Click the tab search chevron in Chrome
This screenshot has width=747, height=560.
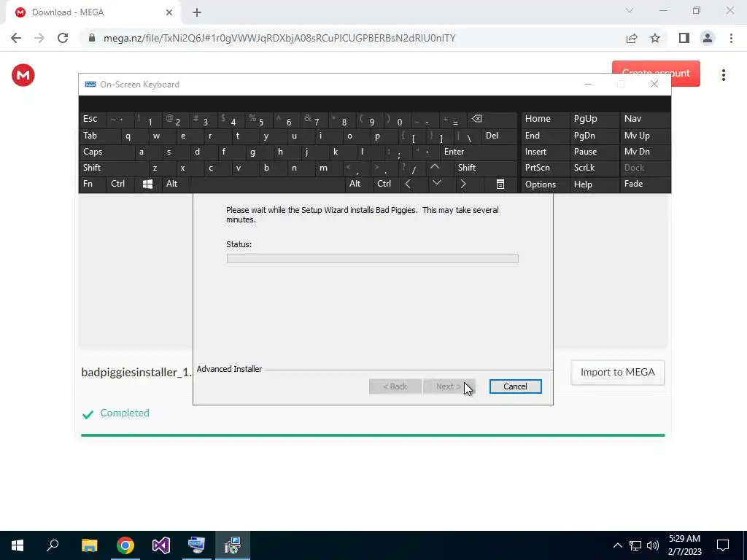pos(630,10)
